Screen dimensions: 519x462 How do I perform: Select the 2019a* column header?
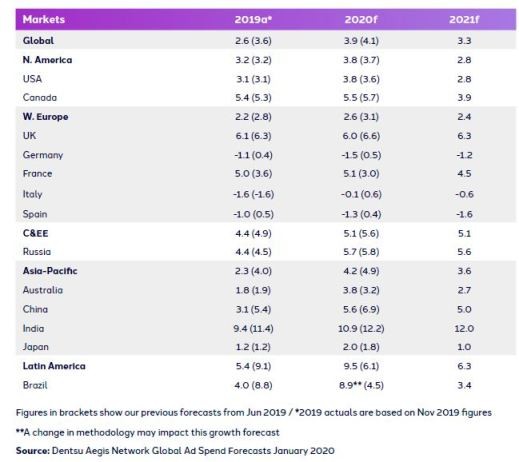pyautogui.click(x=253, y=20)
